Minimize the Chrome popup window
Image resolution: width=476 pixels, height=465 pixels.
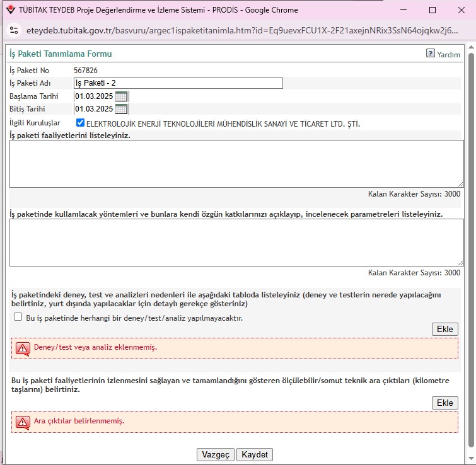pos(403,10)
